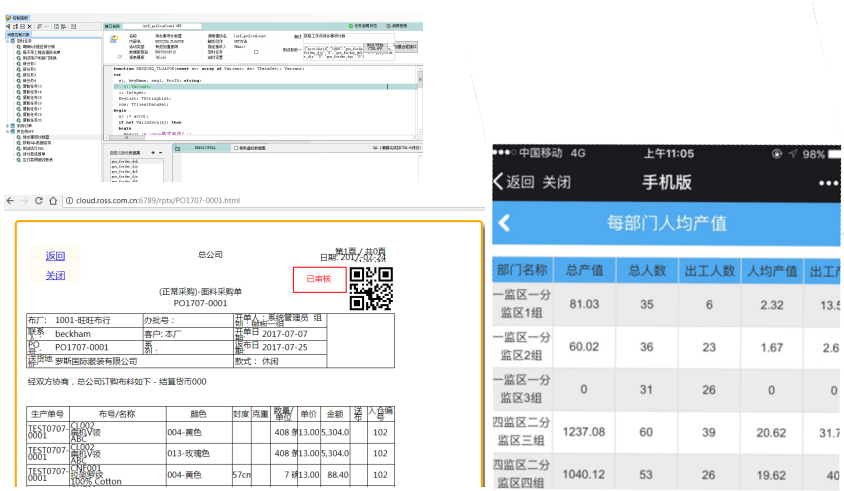Toggle the checkbox in IDE properties grid
The image size is (844, 491).
tap(256, 52)
